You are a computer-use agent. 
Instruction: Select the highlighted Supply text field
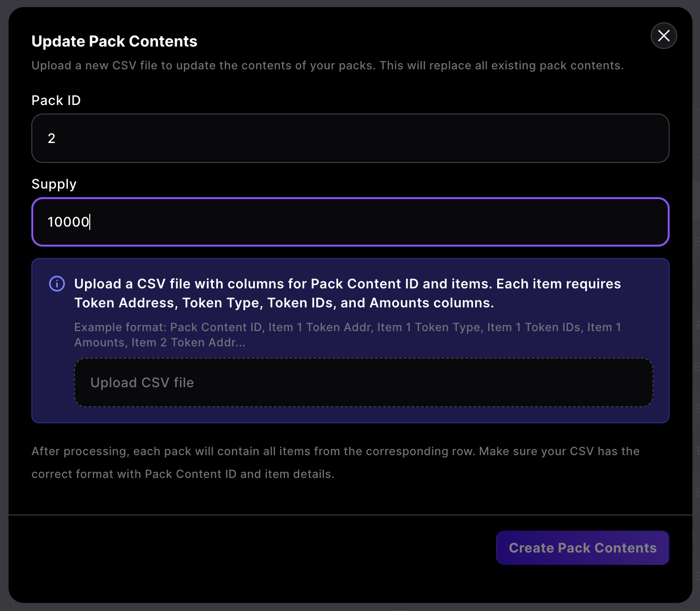point(350,222)
